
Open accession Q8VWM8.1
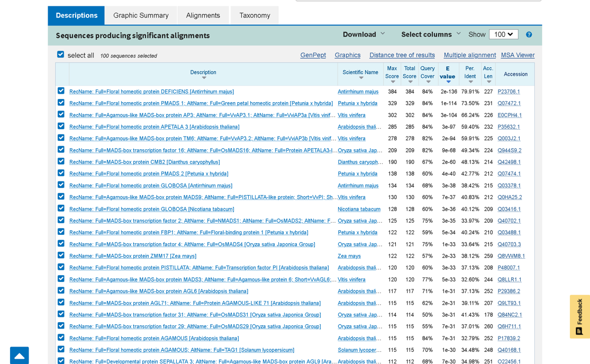(511, 256)
